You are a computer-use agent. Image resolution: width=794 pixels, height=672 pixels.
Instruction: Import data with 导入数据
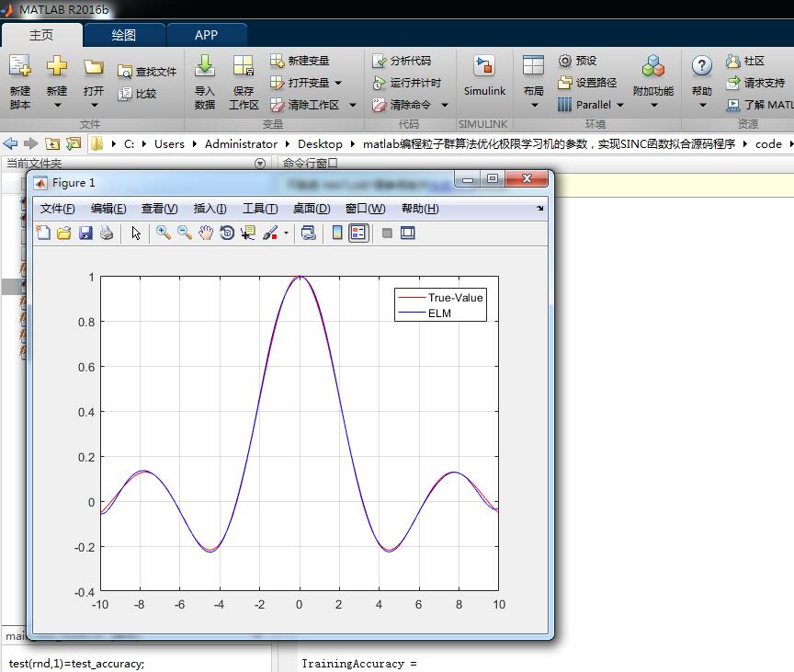(x=205, y=81)
